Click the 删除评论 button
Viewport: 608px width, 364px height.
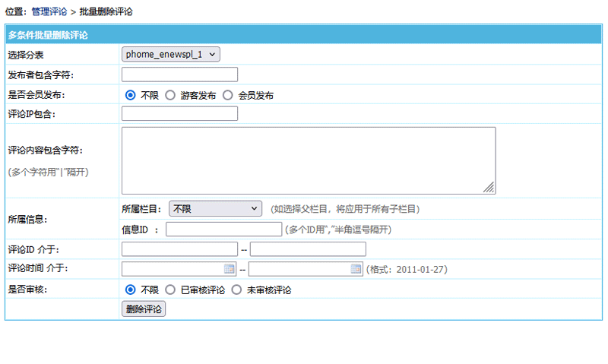(x=144, y=309)
